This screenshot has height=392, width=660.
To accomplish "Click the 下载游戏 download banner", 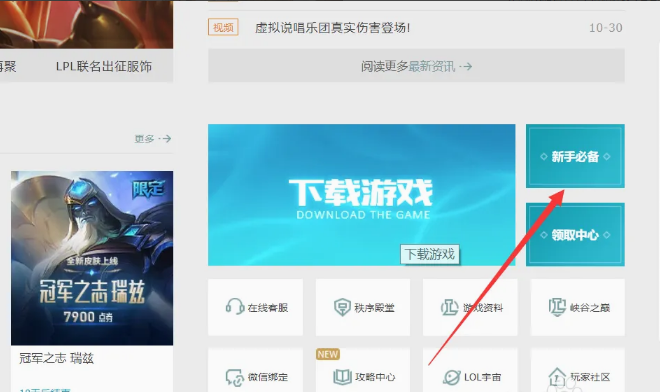I will pos(362,195).
